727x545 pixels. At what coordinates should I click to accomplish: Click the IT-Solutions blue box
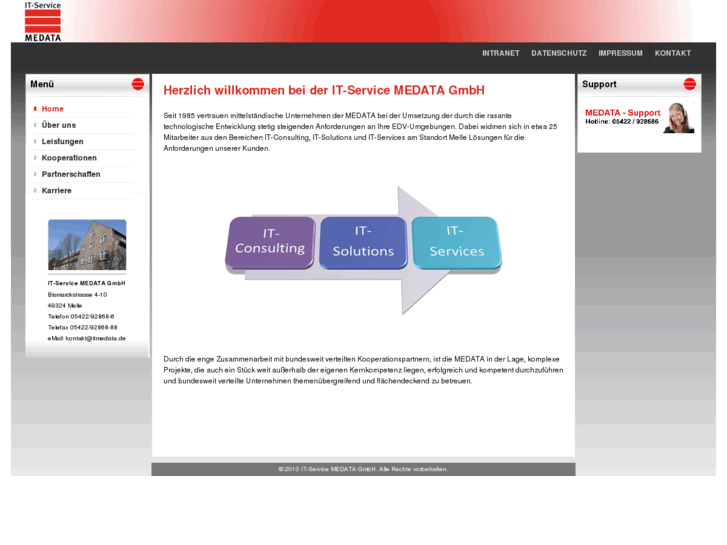(x=363, y=243)
